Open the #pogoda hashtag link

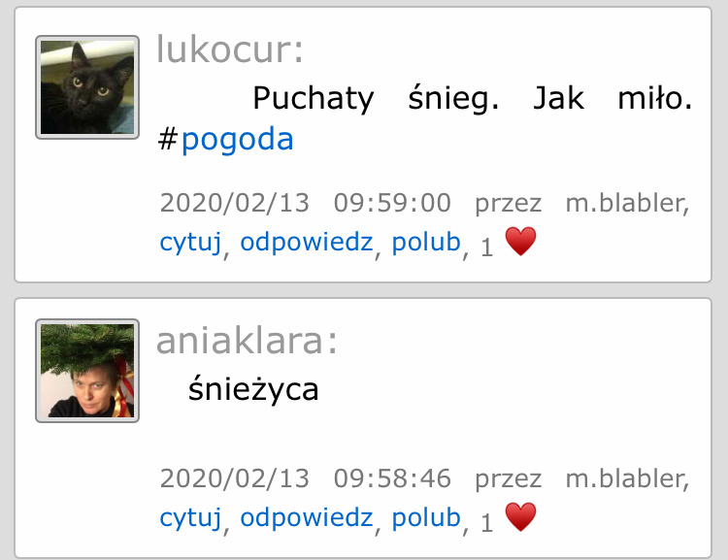coord(237,139)
